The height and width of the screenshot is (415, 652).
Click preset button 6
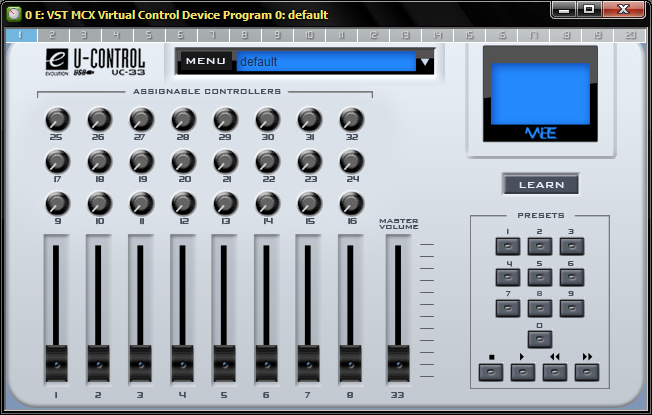[572, 277]
